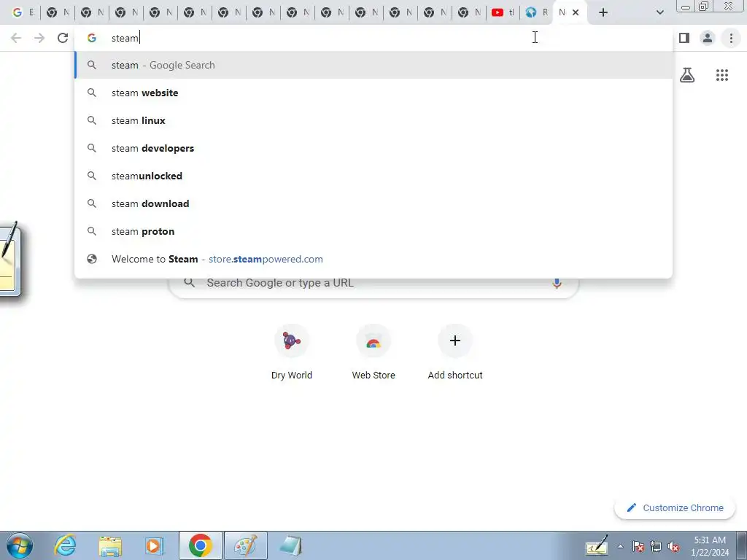Switch to Paint from the taskbar

[x=246, y=545]
